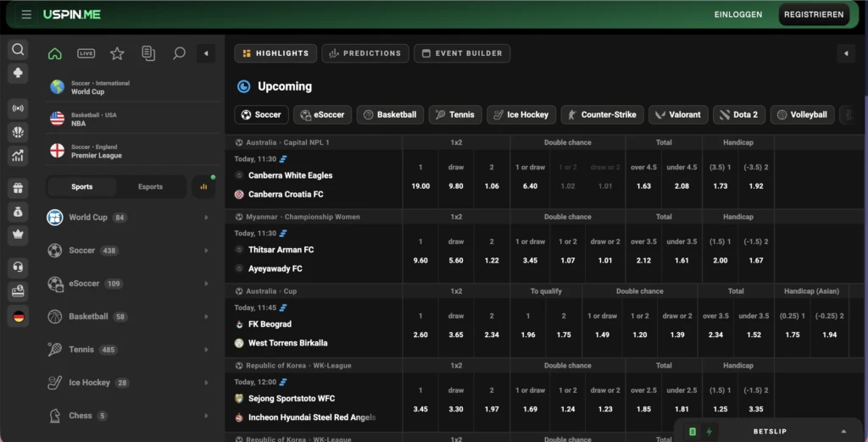Switch to the Sports segment
868x442 pixels.
tap(82, 187)
